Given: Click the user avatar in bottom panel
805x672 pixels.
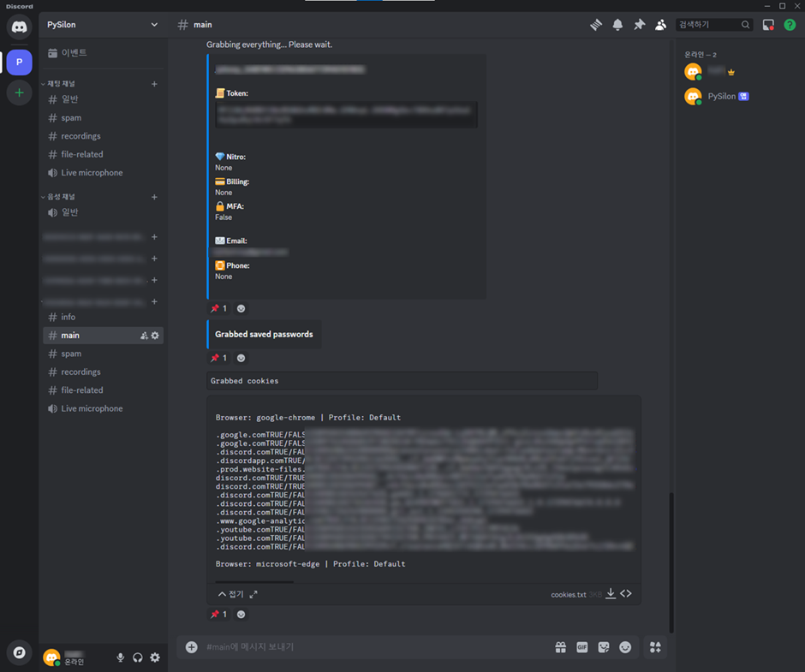Looking at the screenshot, I should point(51,657).
